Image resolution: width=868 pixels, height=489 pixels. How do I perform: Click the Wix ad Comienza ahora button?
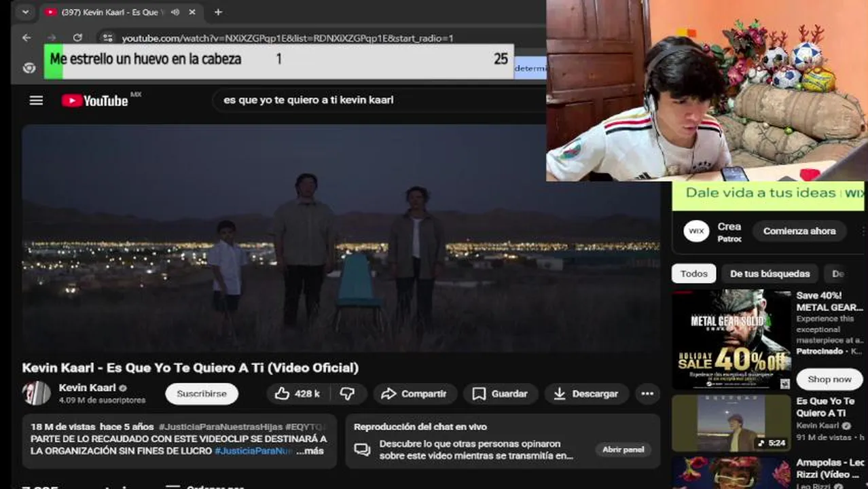799,231
